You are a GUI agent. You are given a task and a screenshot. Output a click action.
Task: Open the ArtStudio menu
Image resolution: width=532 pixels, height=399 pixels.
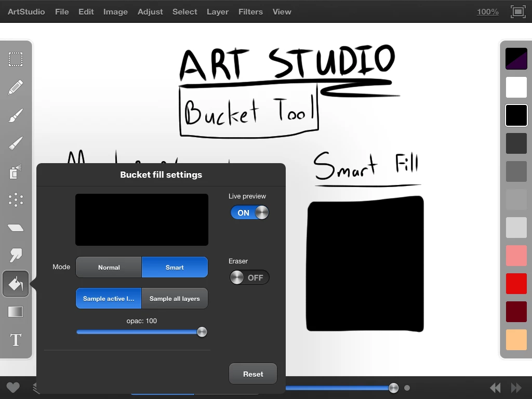pos(26,12)
